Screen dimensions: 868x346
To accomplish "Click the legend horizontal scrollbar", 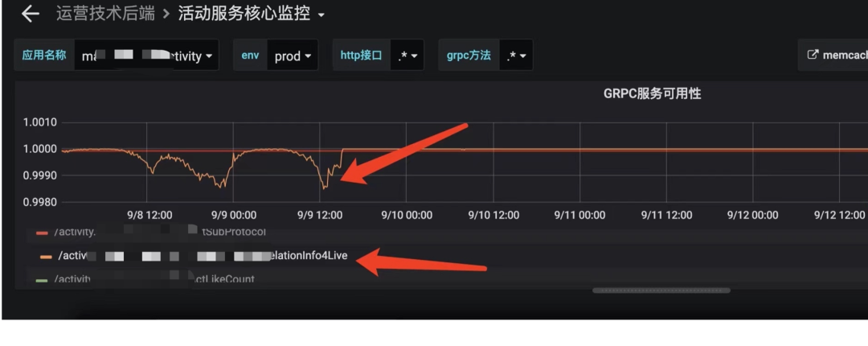I will coord(661,290).
